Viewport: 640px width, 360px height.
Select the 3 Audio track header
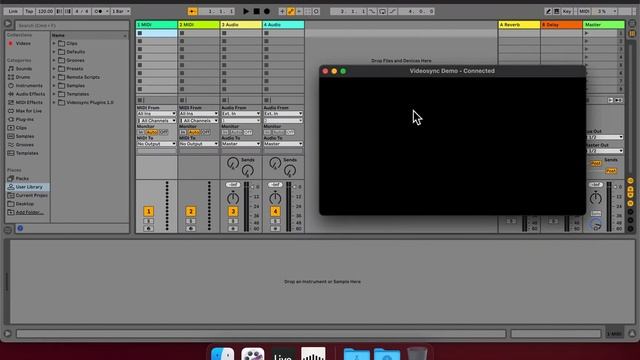(x=241, y=25)
